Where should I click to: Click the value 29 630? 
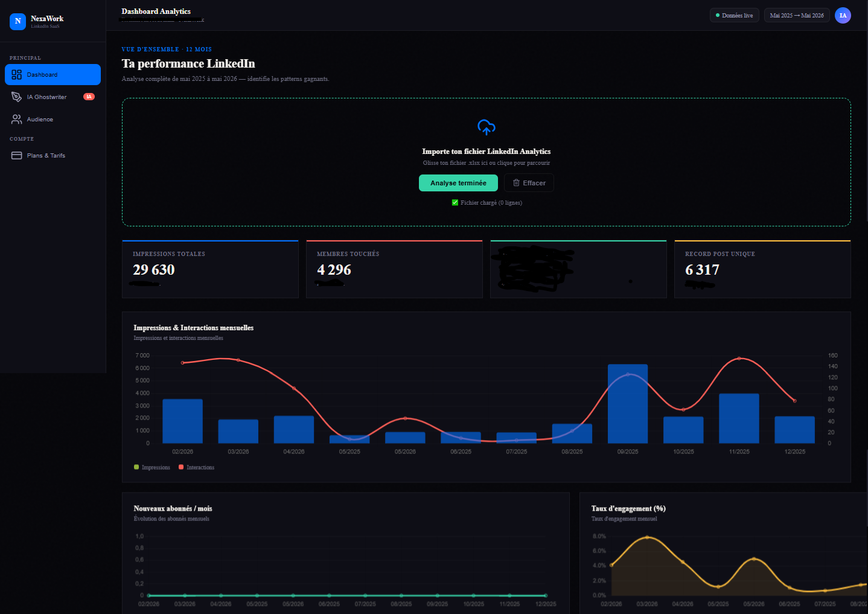tap(154, 270)
